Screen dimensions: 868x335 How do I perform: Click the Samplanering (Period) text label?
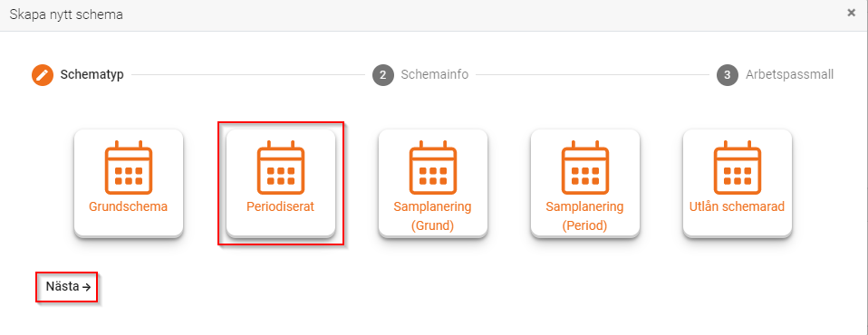point(585,216)
